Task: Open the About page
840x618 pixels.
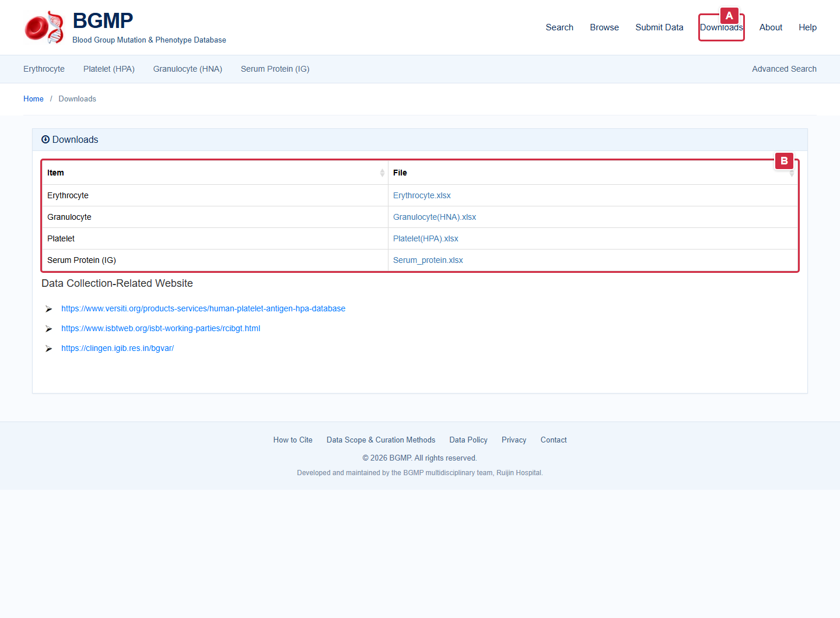Action: point(771,27)
